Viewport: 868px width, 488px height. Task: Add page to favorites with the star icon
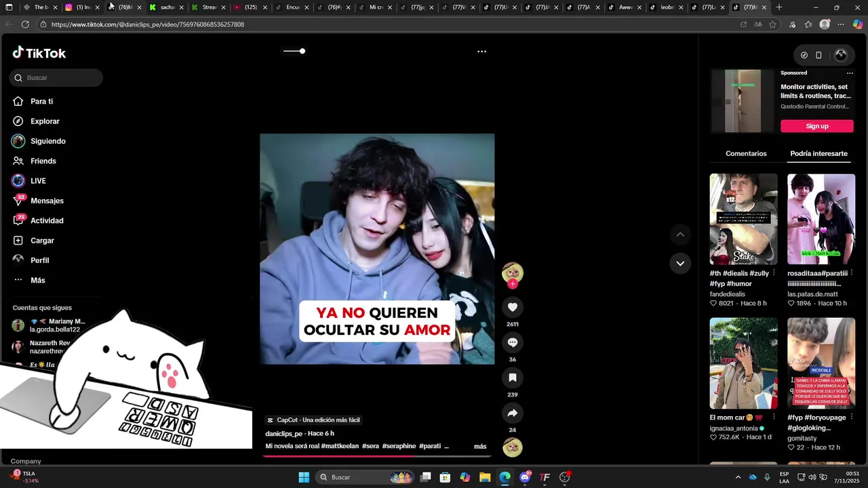[772, 24]
